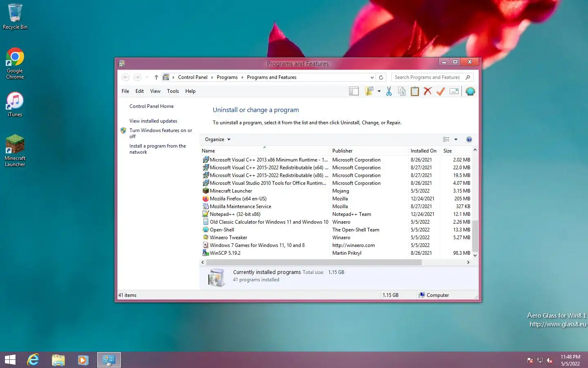
Task: Click the Cut scissors toolbar icon
Action: coord(389,91)
